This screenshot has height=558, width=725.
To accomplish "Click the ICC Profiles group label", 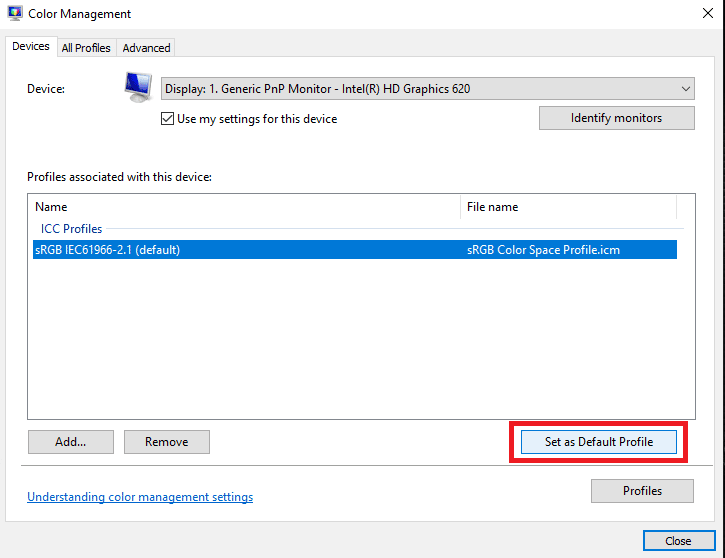I will [71, 229].
